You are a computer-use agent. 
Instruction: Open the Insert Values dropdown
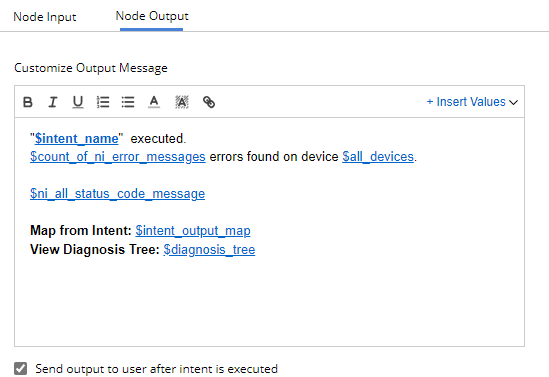click(x=471, y=102)
